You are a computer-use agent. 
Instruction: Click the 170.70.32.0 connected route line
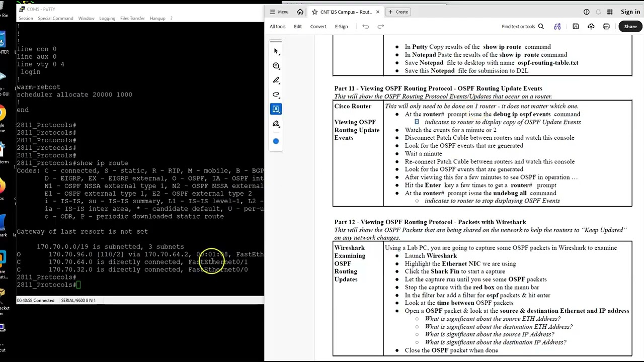(x=132, y=269)
